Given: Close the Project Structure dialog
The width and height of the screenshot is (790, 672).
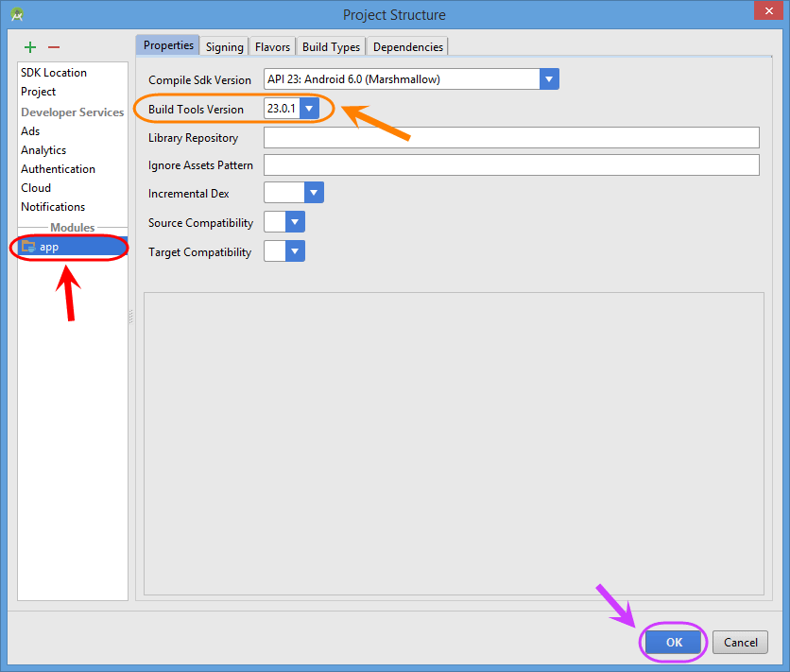Looking at the screenshot, I should click(768, 10).
